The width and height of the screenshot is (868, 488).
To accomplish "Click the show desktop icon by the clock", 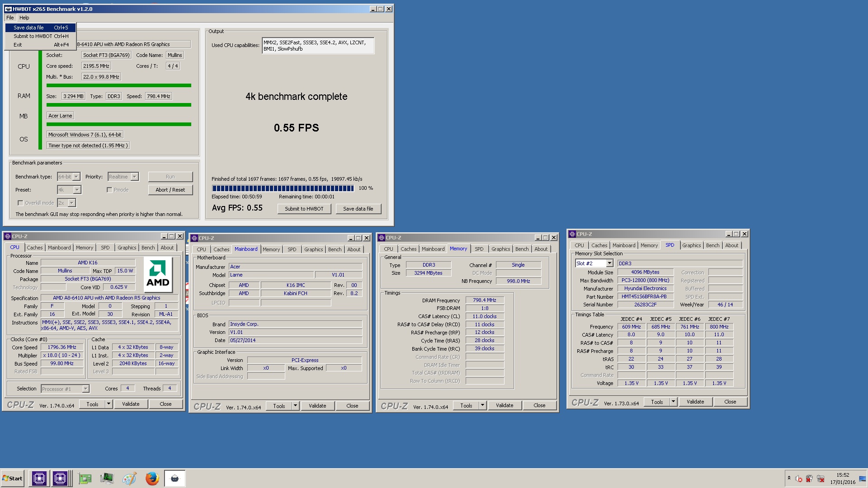I will tap(863, 479).
